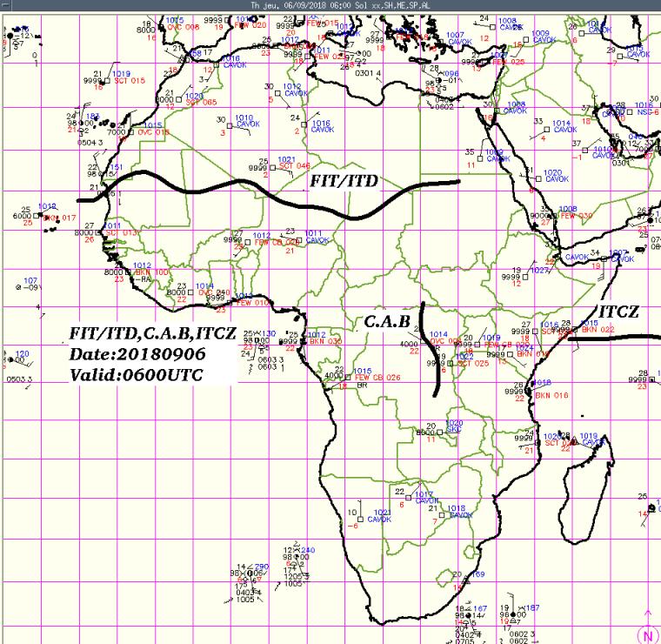
Task: Click the OVC 008 station observation
Action: click(x=183, y=27)
